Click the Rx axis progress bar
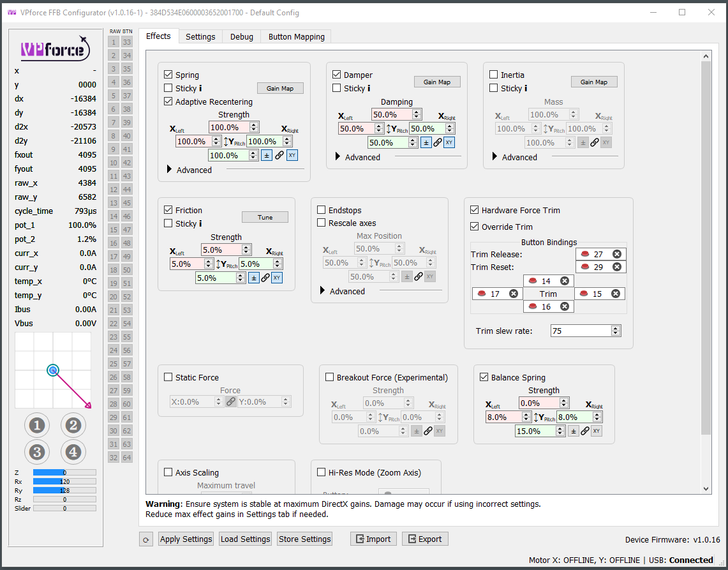 (64, 481)
